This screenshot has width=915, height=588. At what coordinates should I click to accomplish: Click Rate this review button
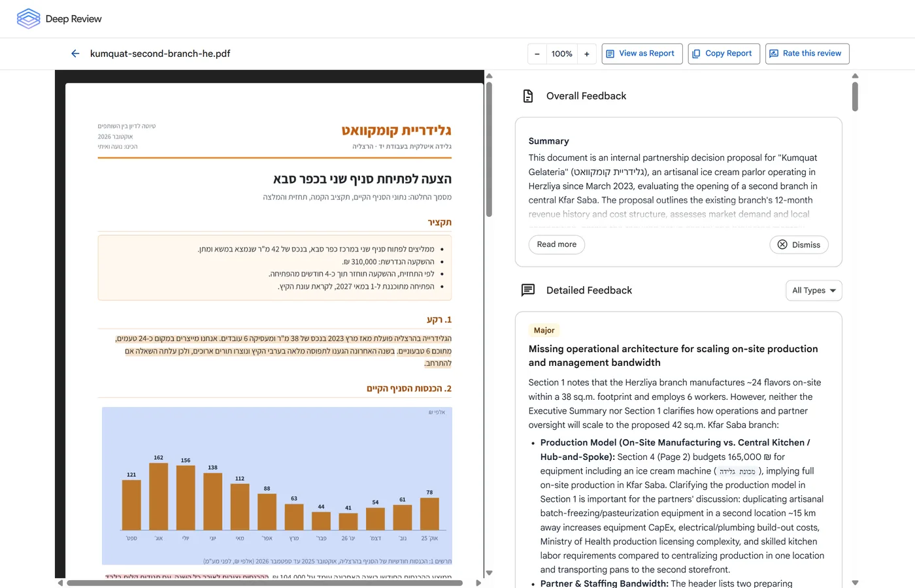point(807,54)
